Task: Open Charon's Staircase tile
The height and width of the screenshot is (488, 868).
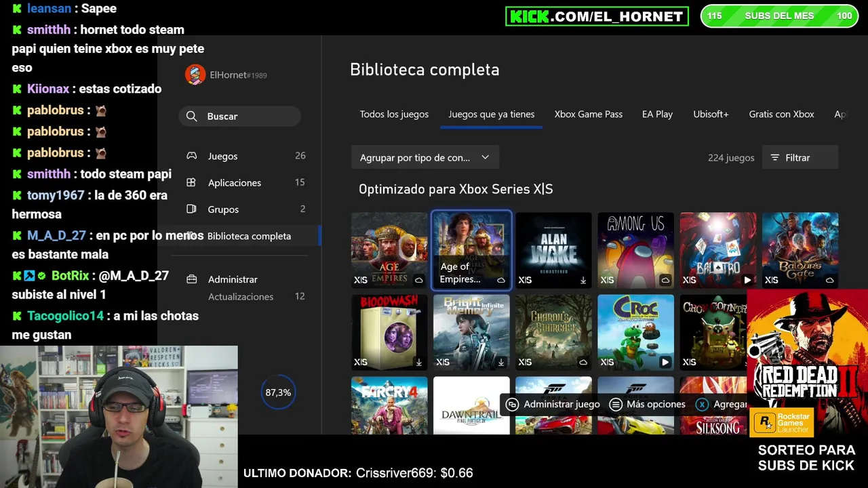Action: tap(553, 332)
